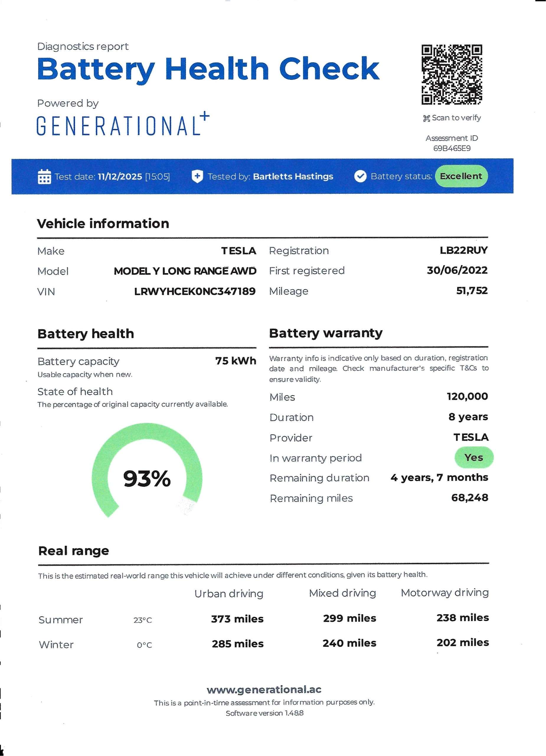
Task: Click the large QR code image
Action: pos(451,74)
